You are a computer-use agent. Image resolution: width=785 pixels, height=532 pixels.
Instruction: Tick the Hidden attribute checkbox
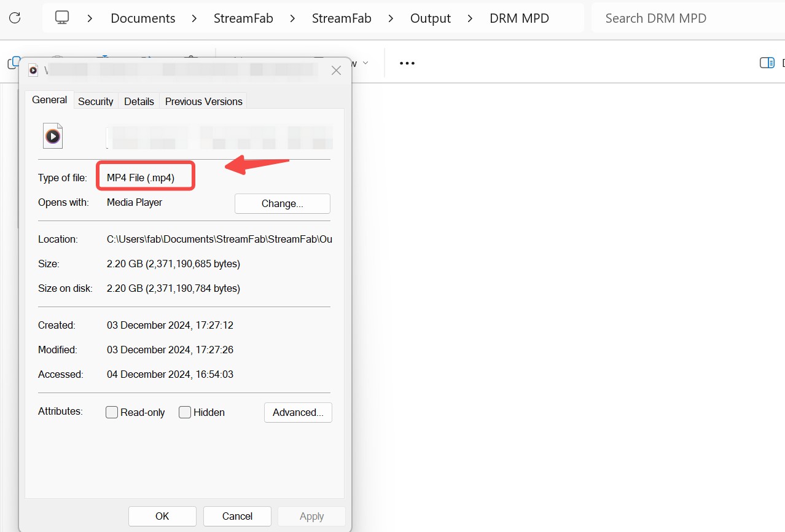coord(185,412)
